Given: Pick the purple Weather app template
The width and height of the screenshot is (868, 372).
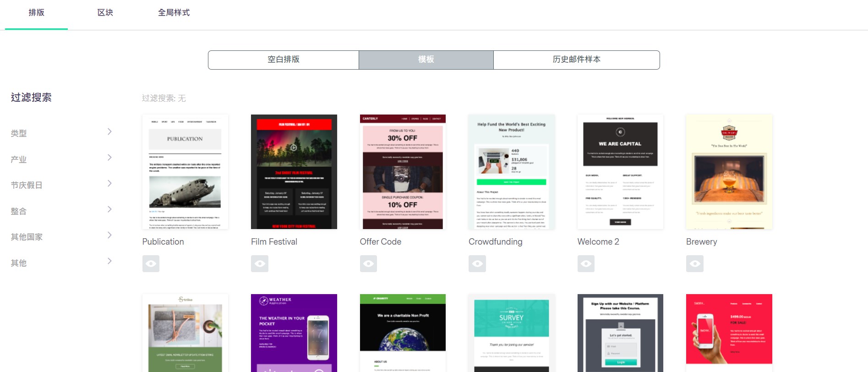Looking at the screenshot, I should pos(294,333).
